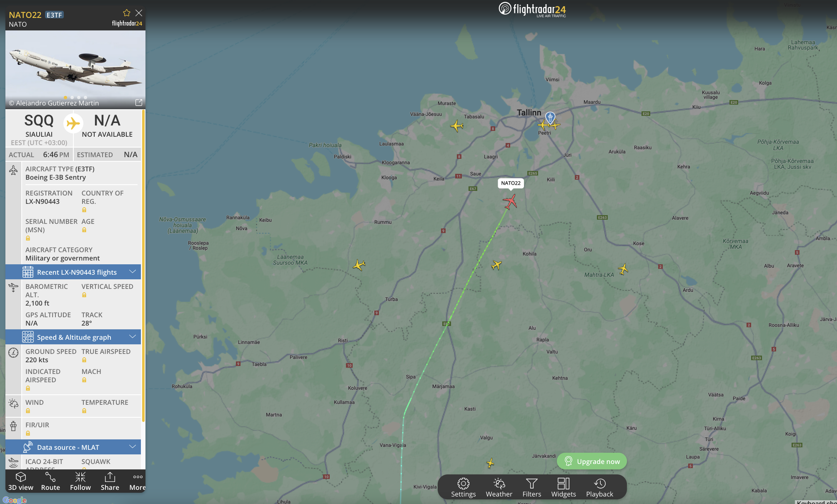837x504 pixels.
Task: Follow the NATO22 aircraft
Action: pyautogui.click(x=80, y=481)
